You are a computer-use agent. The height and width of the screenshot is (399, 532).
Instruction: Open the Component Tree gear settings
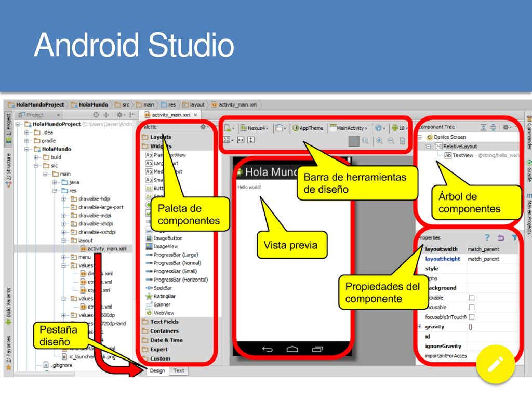pos(506,127)
